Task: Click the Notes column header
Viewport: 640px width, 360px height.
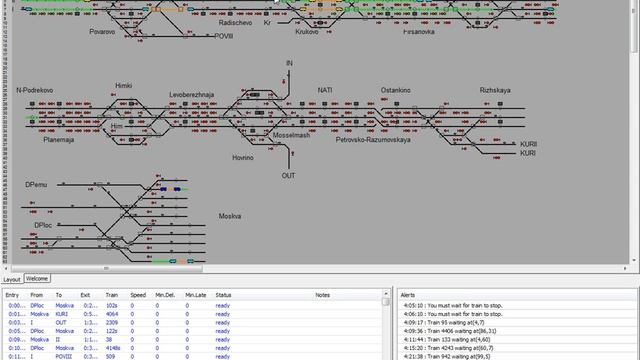Action: [322, 295]
